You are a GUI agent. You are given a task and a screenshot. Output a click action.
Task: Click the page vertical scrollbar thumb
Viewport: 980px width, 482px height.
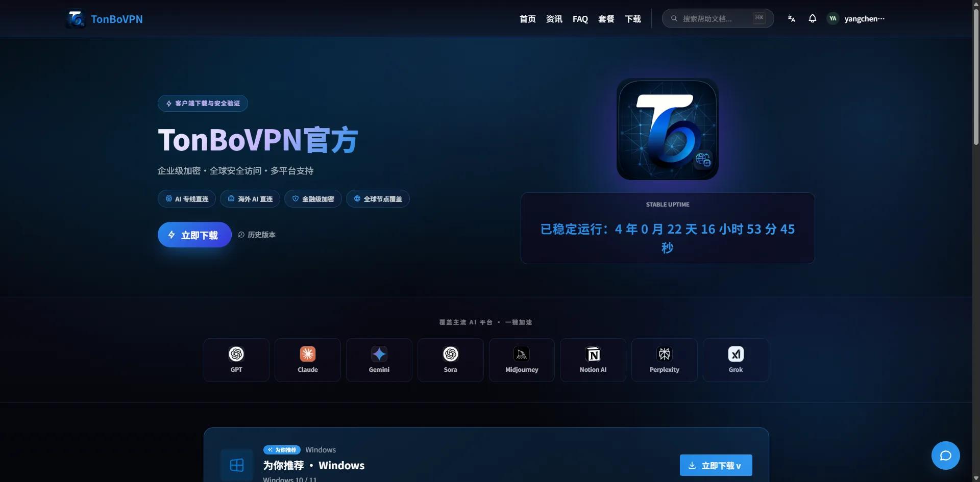pyautogui.click(x=976, y=77)
